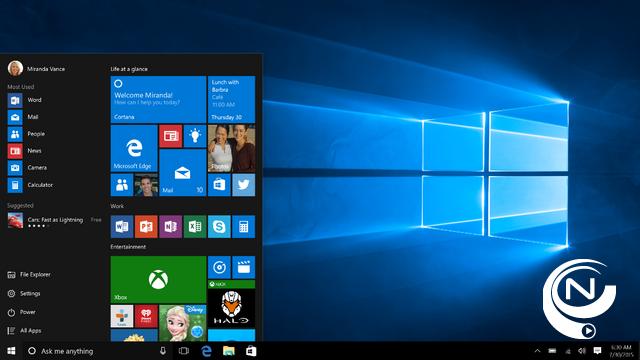Launch the Microsoft Edge tile
Image resolution: width=640 pixels, height=360 pixels.
pyautogui.click(x=134, y=148)
